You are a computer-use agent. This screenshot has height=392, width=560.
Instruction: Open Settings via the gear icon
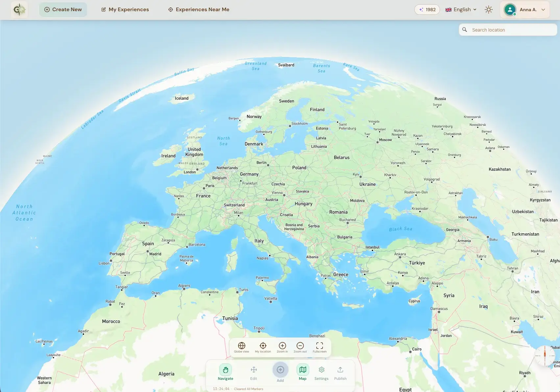tap(321, 370)
